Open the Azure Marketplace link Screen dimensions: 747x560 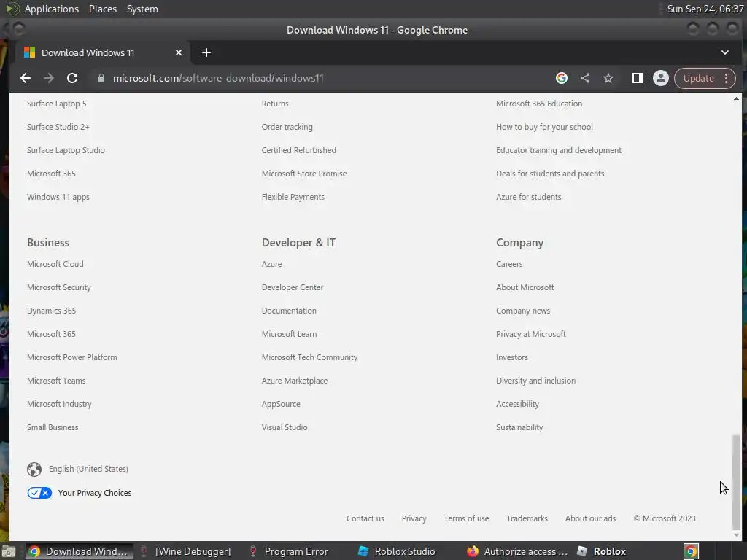click(x=295, y=381)
